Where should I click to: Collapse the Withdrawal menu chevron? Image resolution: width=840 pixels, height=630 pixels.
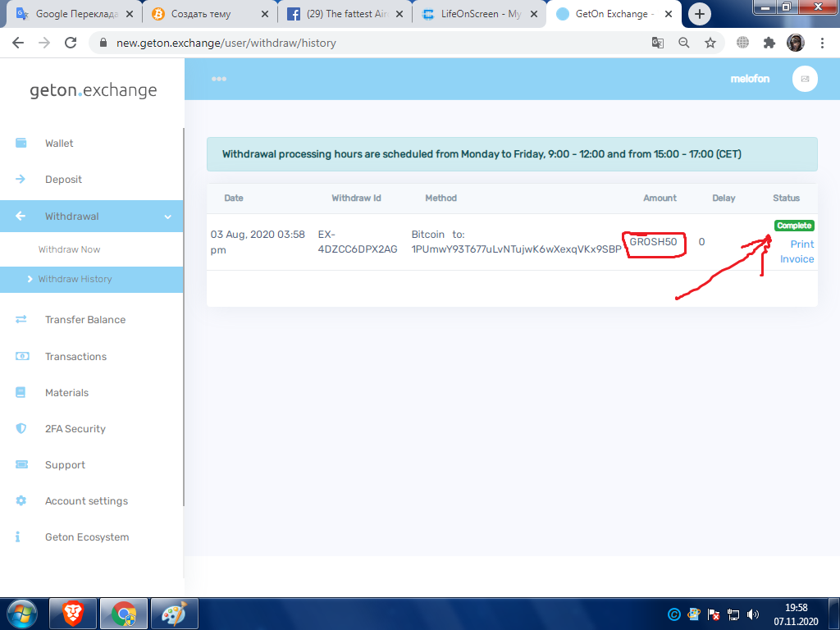point(167,217)
